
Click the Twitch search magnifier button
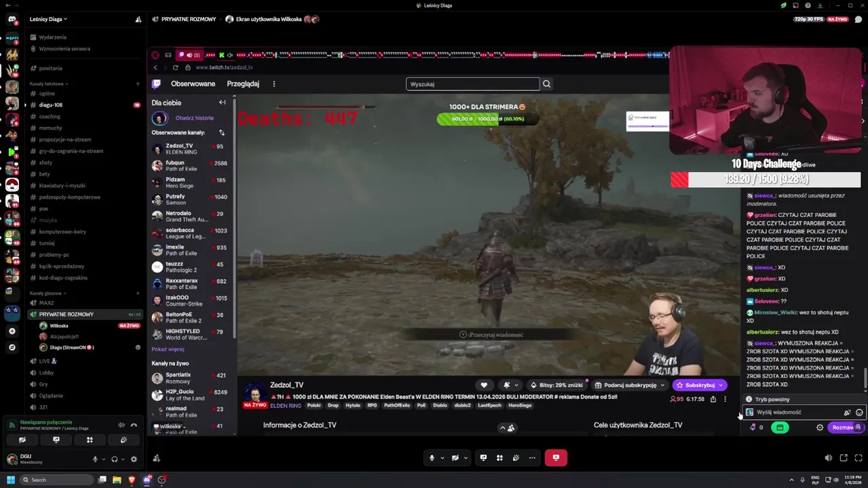tap(547, 84)
